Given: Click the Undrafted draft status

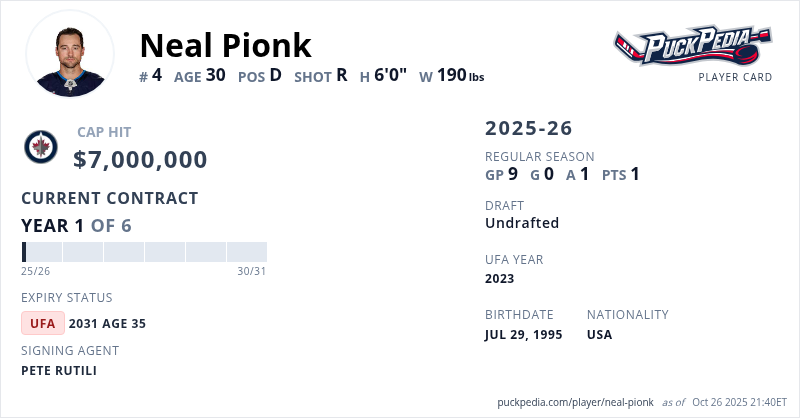Looking at the screenshot, I should pyautogui.click(x=522, y=223).
